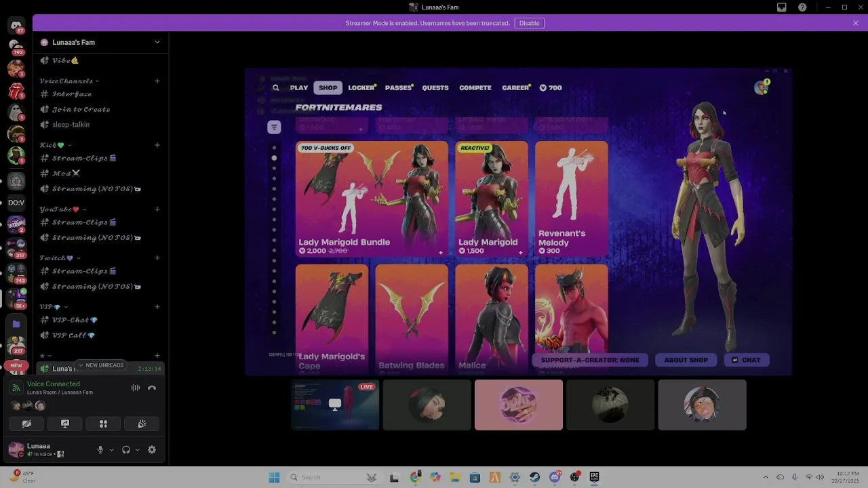Image resolution: width=868 pixels, height=488 pixels.
Task: Open the Fortnite CHAT button
Action: click(746, 360)
